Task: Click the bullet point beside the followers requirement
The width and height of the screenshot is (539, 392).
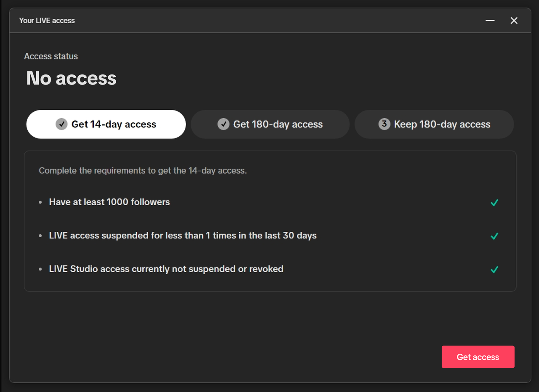Action: click(x=40, y=202)
